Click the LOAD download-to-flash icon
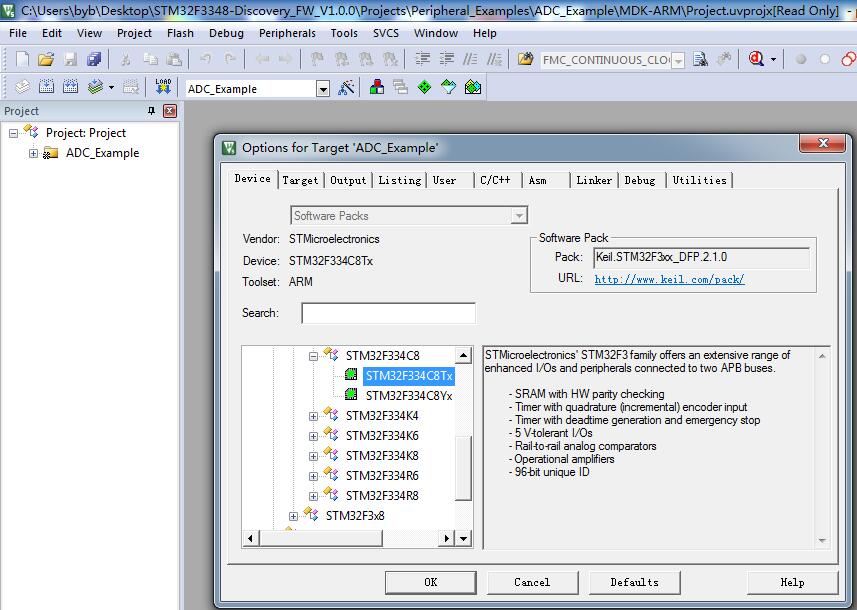 (x=163, y=87)
